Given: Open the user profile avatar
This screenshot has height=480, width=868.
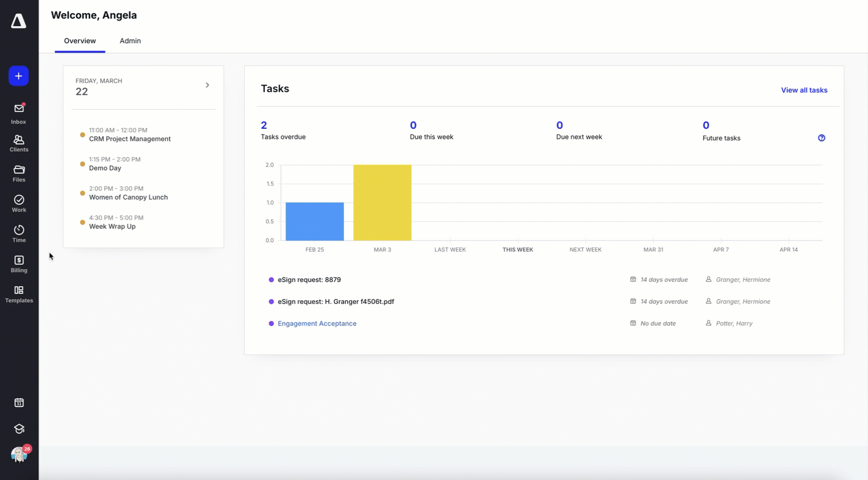Looking at the screenshot, I should coord(19,455).
